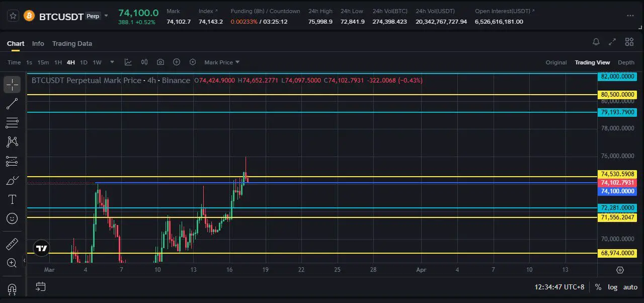
Task: Click the circled plus icon in toolbar
Action: tap(177, 62)
